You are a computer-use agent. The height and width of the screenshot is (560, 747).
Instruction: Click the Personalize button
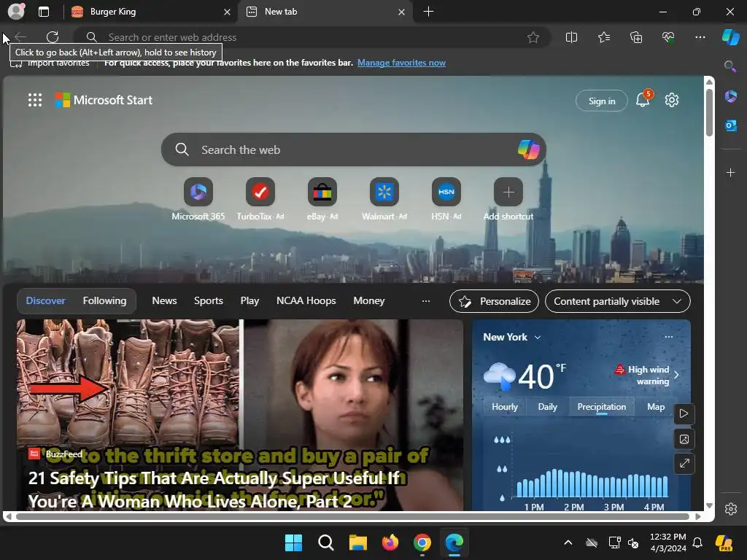pos(494,301)
